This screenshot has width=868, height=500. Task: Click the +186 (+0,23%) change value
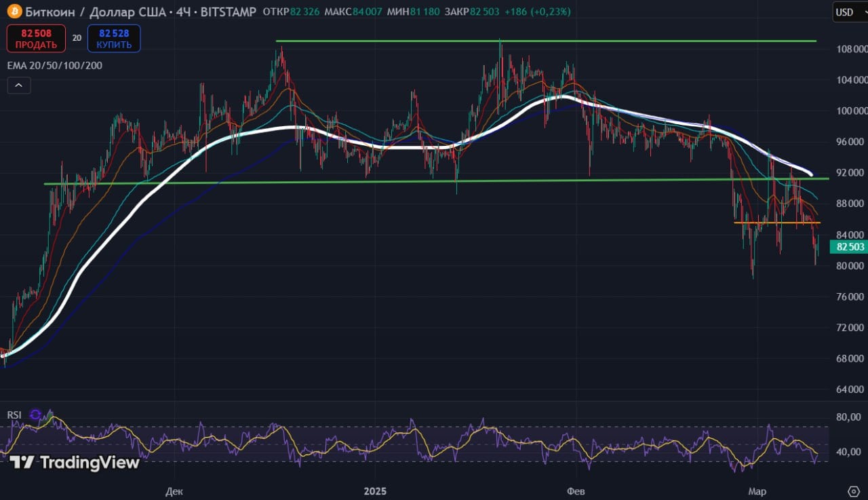(x=538, y=12)
